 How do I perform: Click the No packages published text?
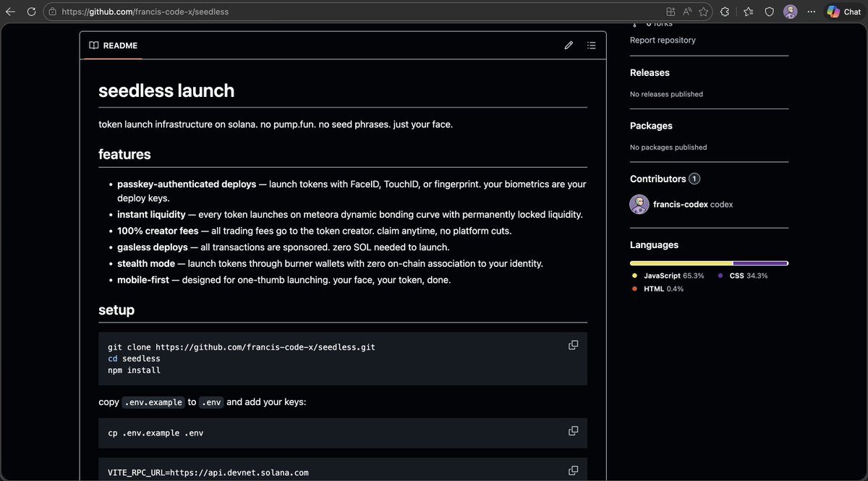tap(668, 148)
